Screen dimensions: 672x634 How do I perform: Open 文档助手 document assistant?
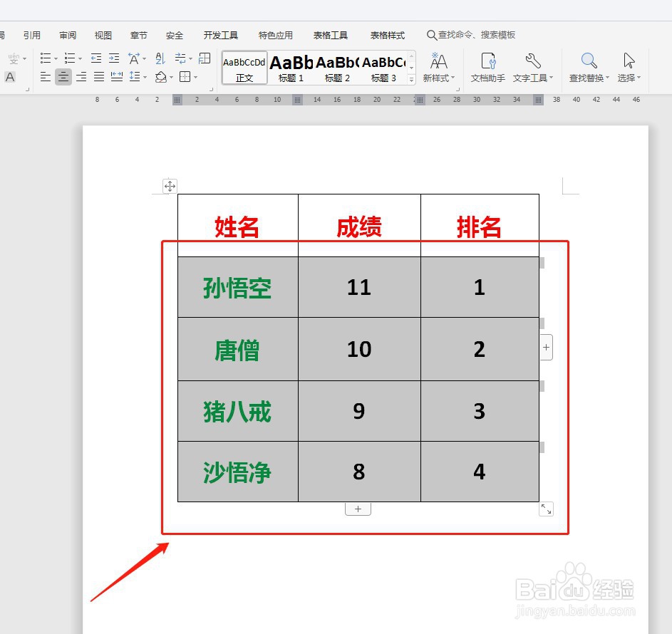point(487,67)
